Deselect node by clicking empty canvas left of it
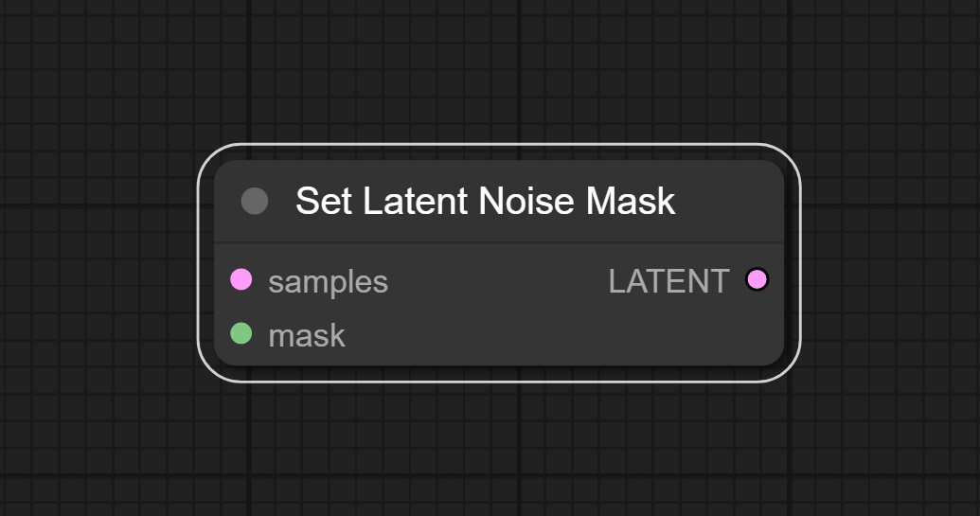The width and height of the screenshot is (980, 516). (x=95, y=265)
